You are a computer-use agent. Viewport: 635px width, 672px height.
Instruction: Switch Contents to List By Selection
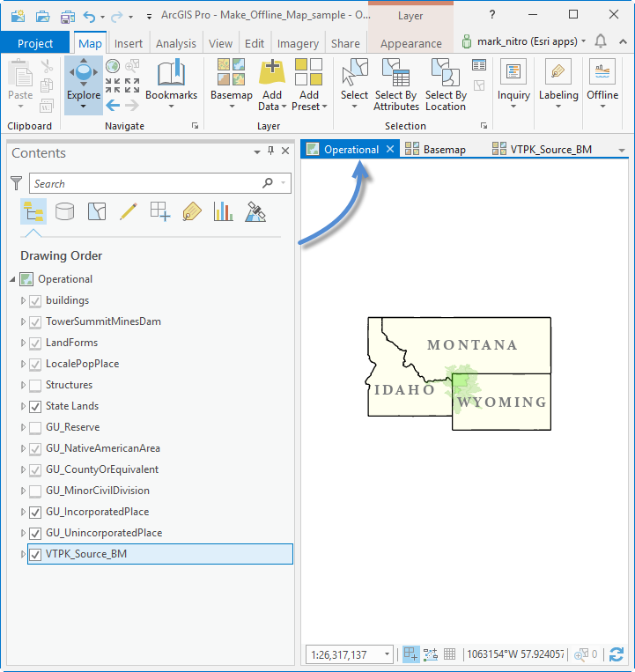pyautogui.click(x=97, y=211)
